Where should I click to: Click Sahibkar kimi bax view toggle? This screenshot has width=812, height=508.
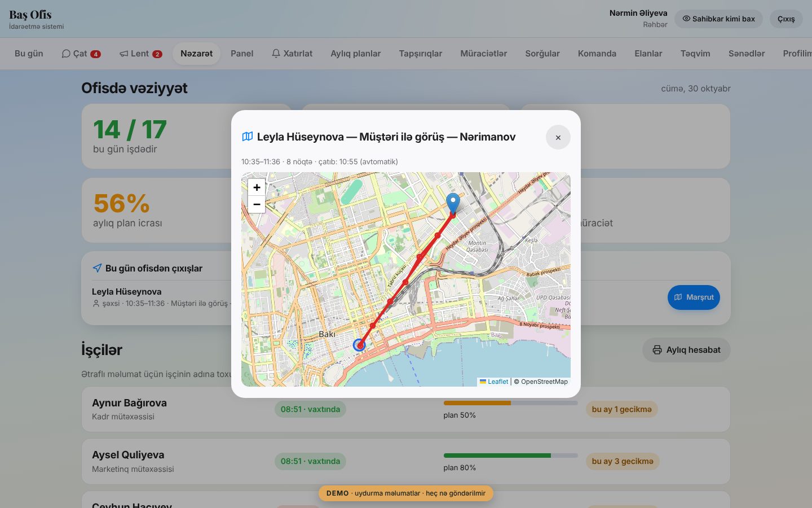coord(718,19)
